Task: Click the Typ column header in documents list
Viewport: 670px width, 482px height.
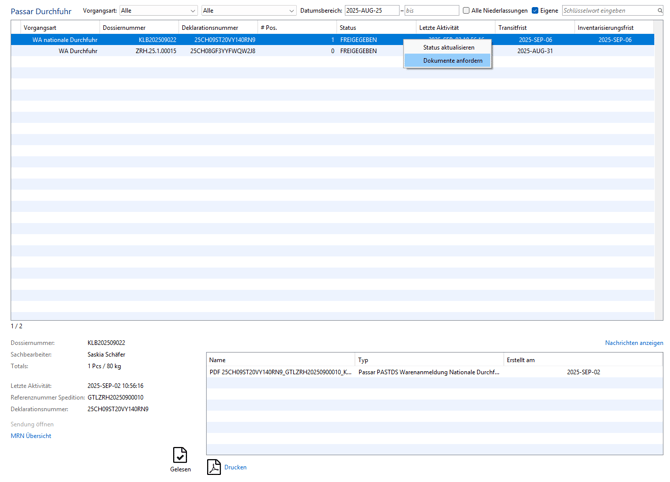Action: (x=429, y=360)
